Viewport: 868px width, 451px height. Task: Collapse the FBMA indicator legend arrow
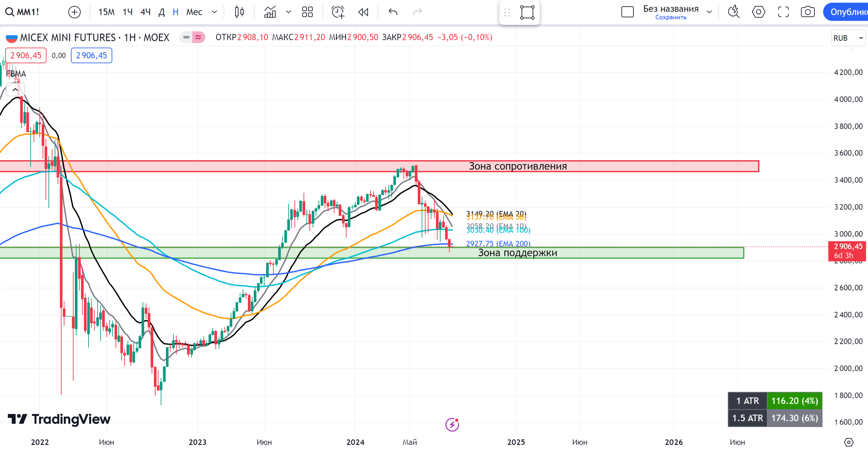[15, 90]
